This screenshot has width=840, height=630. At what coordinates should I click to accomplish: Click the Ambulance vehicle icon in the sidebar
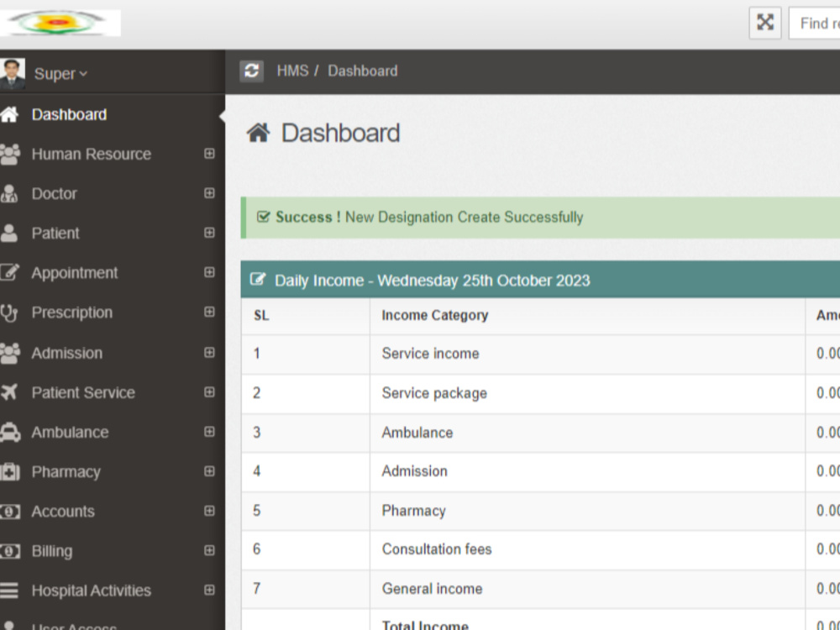click(x=9, y=433)
